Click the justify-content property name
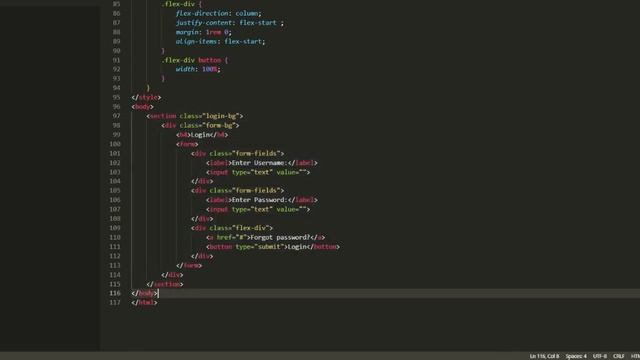640x360 pixels. tap(204, 23)
